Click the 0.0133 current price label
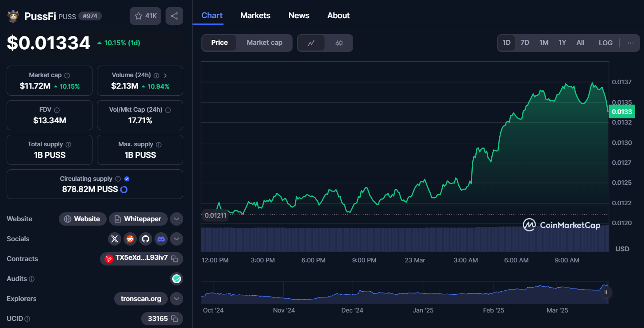Screen dimensions: 644x328 point(622,112)
